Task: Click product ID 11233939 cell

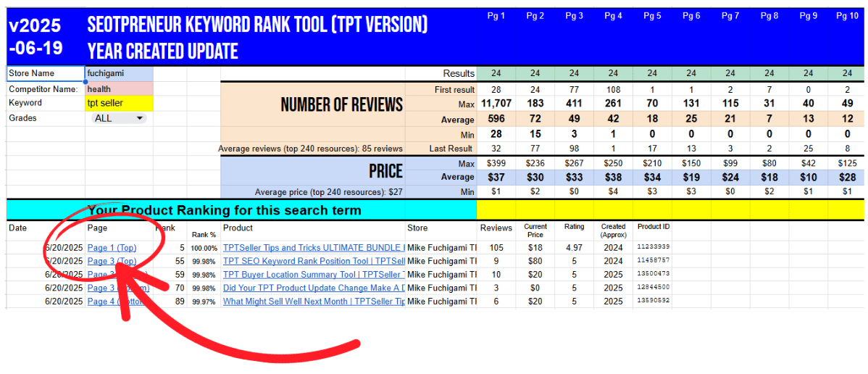Action: pyautogui.click(x=654, y=248)
